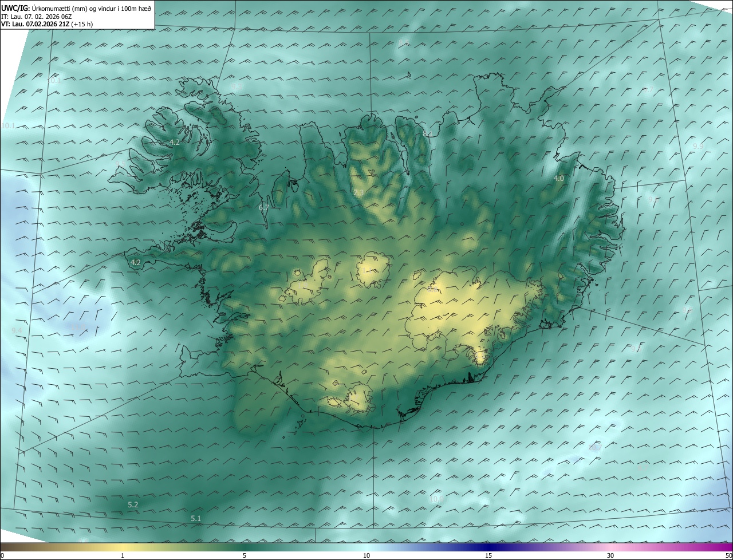Select the valid time line 'VT: Lau. 07.02.2026 21Z (+15 h)'
Viewport: 733px width, 560px height.
[x=46, y=24]
